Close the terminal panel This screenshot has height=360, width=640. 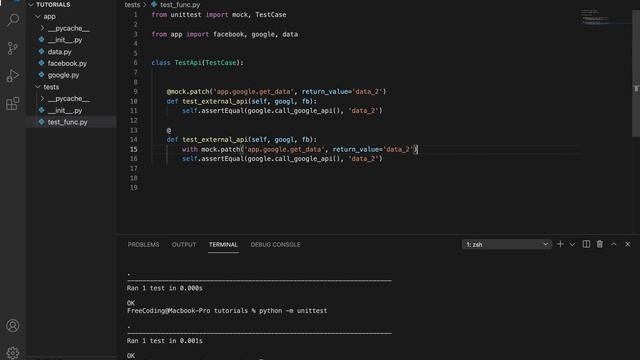coord(628,244)
